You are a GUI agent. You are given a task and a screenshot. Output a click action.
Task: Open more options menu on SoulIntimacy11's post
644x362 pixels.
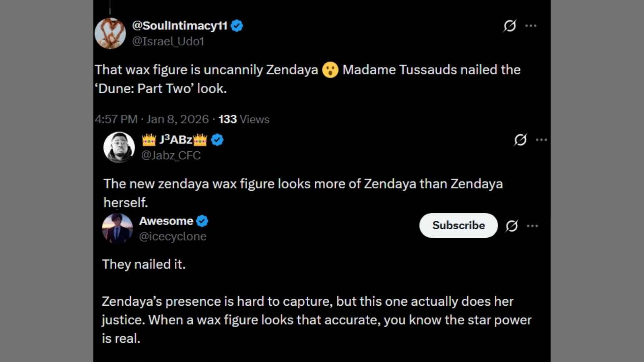[x=532, y=25]
